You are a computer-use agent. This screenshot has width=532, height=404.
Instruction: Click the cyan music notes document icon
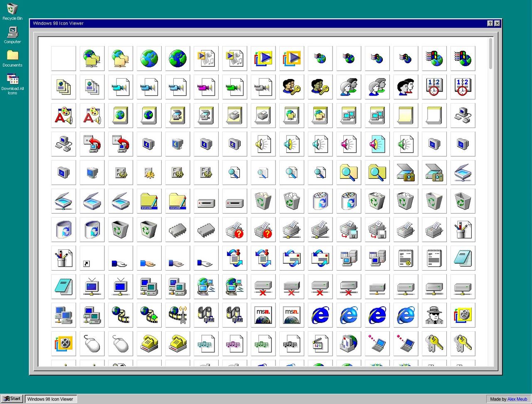click(206, 344)
